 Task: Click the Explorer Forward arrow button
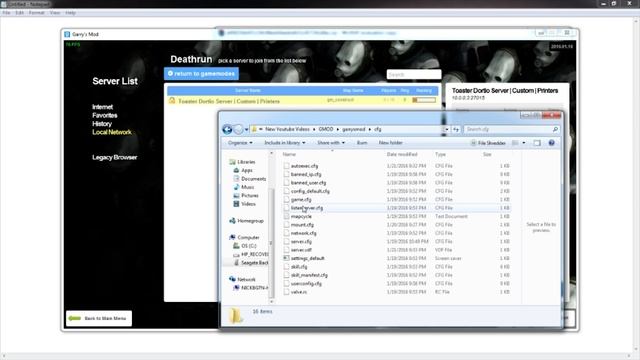238,129
